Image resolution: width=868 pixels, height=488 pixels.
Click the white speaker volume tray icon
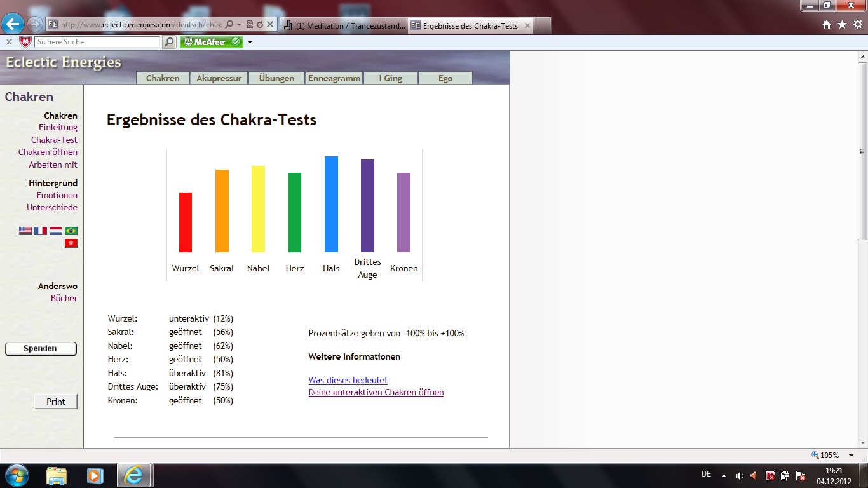[x=740, y=475]
